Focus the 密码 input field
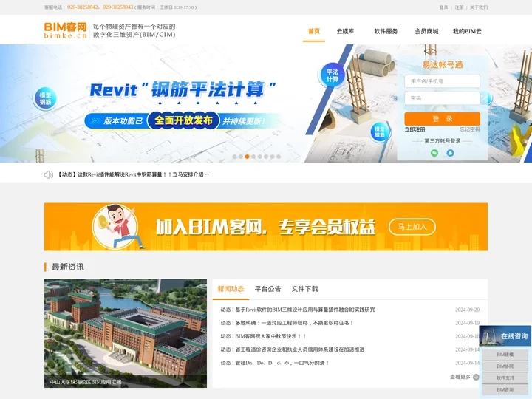Screen dimensions: 532x399 (x=442, y=98)
